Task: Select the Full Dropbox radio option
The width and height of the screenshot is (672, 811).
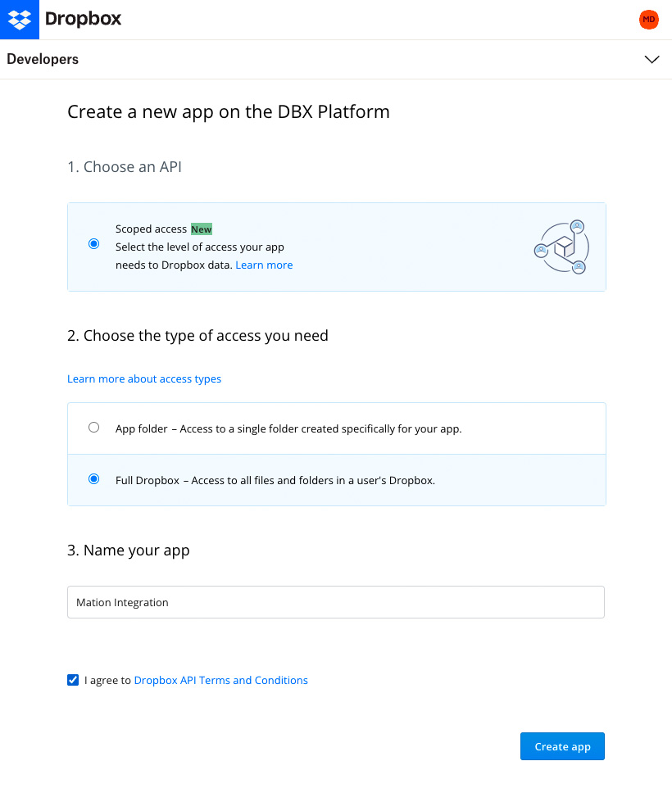Action: 93,479
